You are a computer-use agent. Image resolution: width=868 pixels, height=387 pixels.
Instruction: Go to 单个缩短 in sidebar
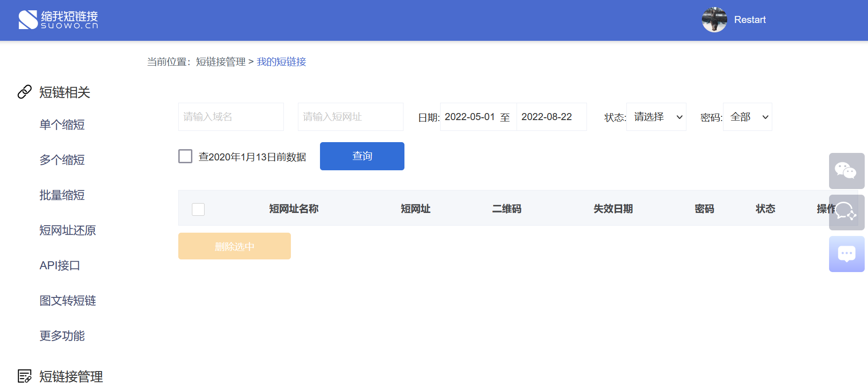[x=62, y=125]
